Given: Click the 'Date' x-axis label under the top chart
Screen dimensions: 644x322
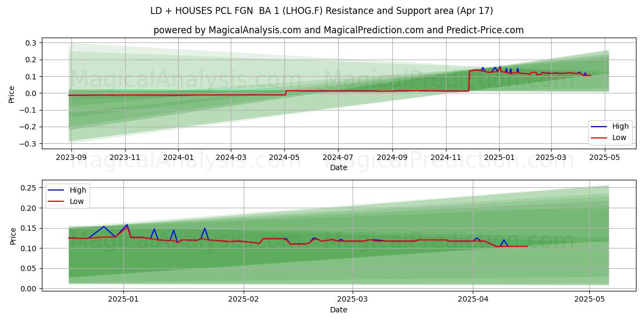Looking at the screenshot, I should pos(339,167).
